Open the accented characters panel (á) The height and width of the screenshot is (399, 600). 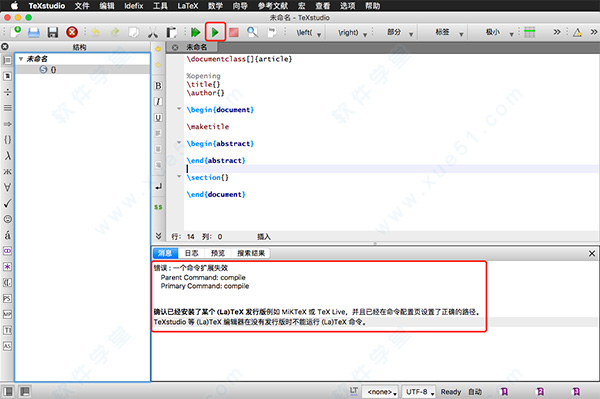8,235
